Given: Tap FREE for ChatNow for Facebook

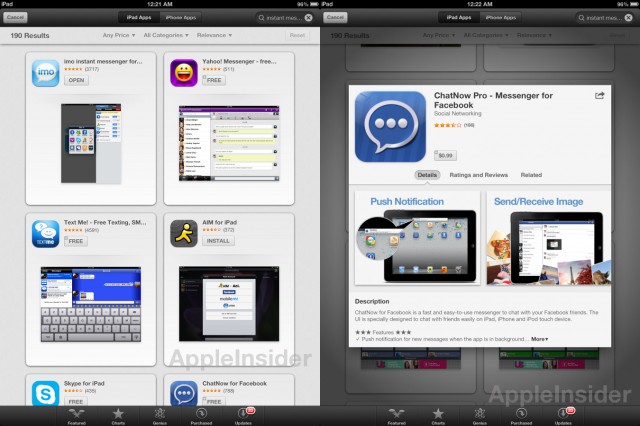Looking at the screenshot, I should tap(214, 402).
